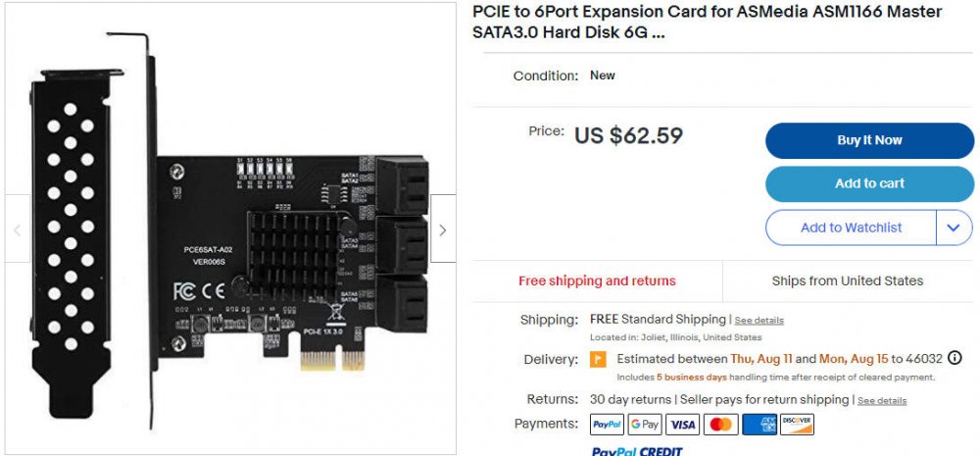Image resolution: width=980 pixels, height=456 pixels.
Task: Click the PayPal Credit logo
Action: click(x=636, y=451)
